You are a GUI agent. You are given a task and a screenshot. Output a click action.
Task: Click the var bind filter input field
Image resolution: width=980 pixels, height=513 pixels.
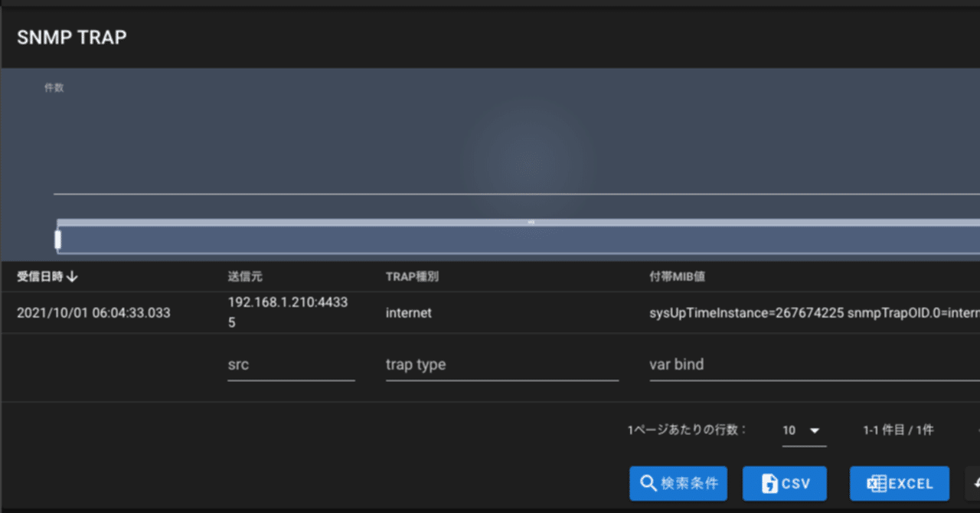[766, 364]
